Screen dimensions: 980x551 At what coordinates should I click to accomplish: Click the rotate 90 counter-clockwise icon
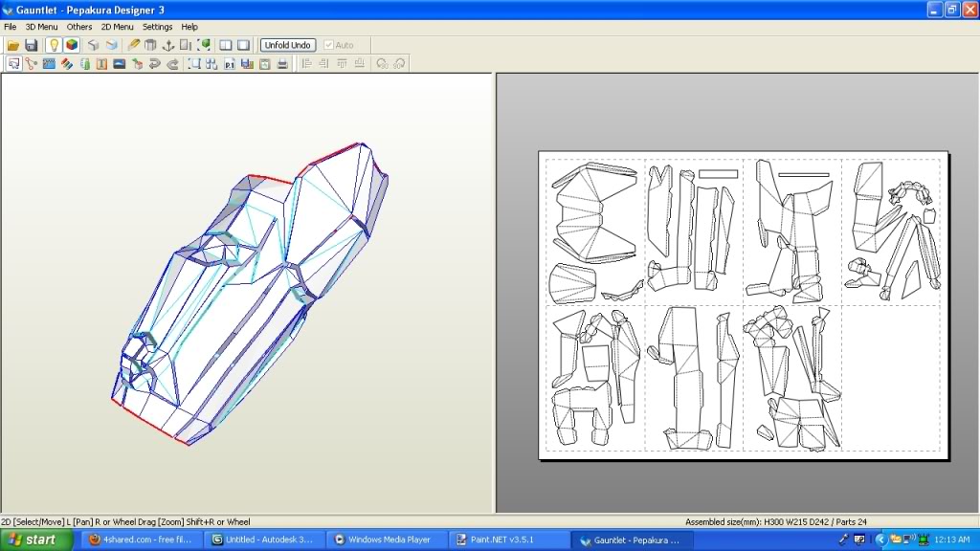pyautogui.click(x=382, y=64)
